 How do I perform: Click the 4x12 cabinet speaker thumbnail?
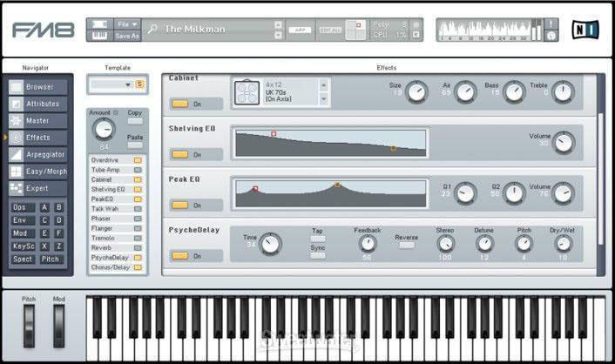point(247,92)
